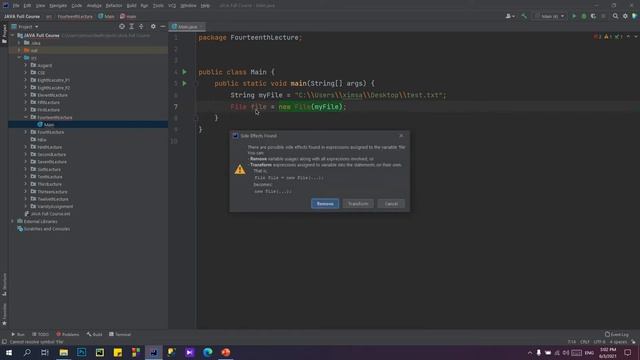
Task: Select the ThirteenthLecture package
Action: coord(52,191)
